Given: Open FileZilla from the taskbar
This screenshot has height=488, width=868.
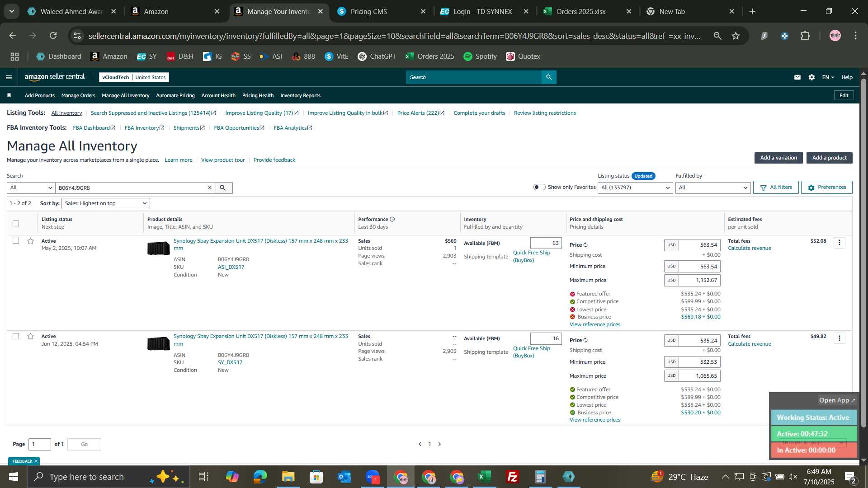Looking at the screenshot, I should point(513,477).
